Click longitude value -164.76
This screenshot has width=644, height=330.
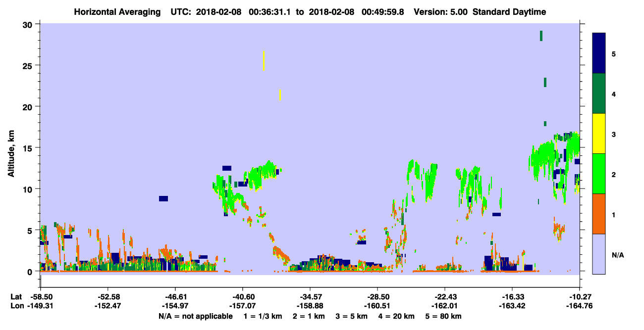[580, 305]
